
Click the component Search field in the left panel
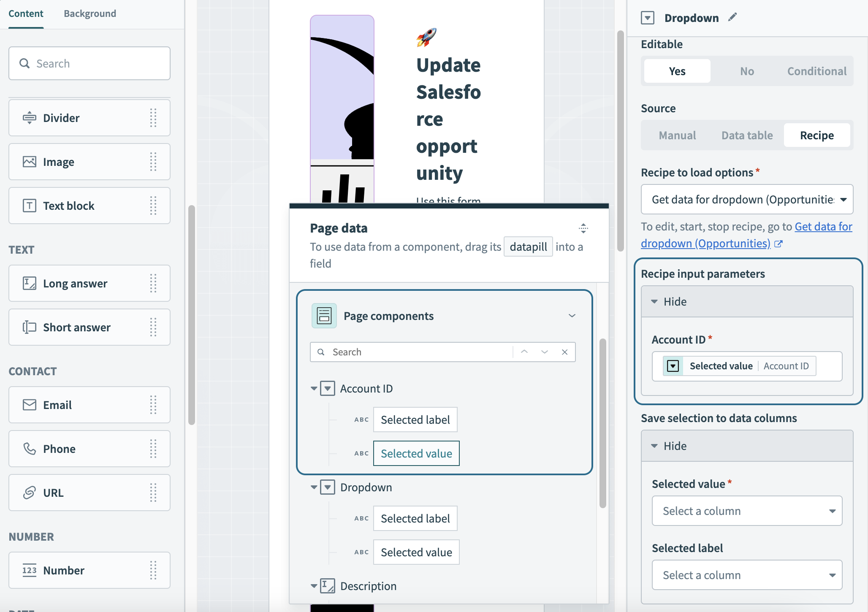[90, 63]
